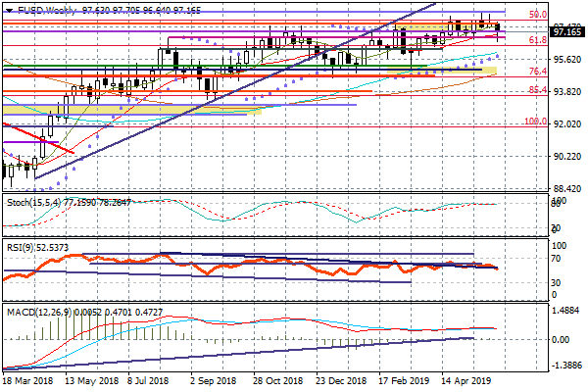
Task: Click the 76.4 Fibonacci level label
Action: 537,73
